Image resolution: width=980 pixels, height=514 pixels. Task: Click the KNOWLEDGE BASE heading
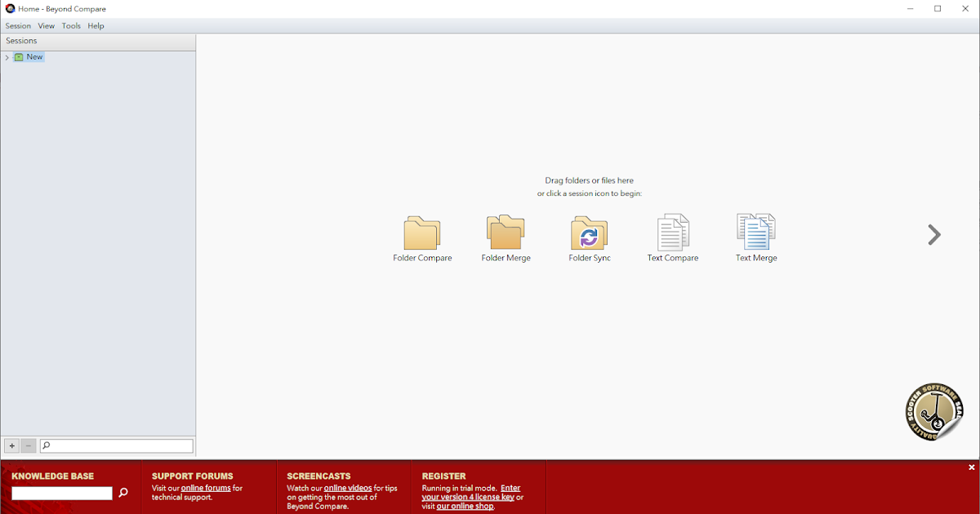point(53,476)
